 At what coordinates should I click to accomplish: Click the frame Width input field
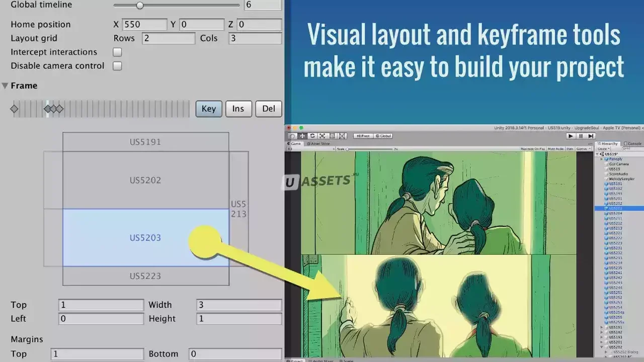point(239,305)
